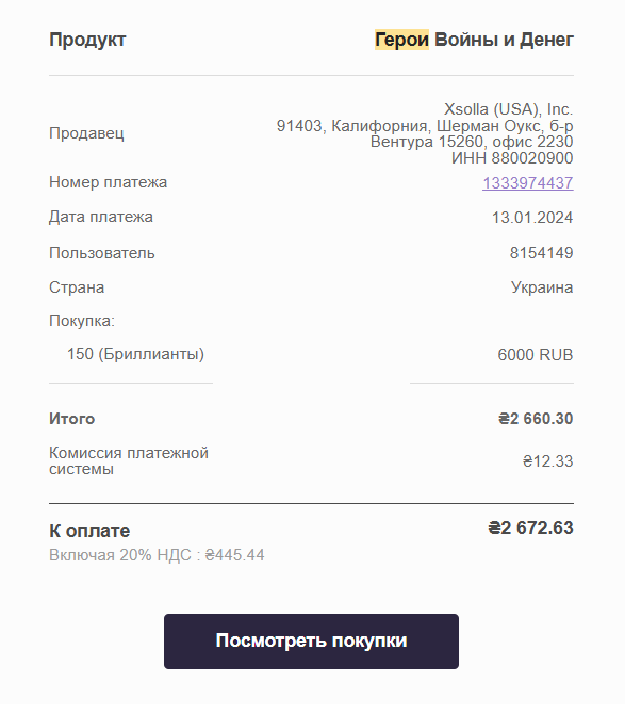This screenshot has height=704, width=625.
Task: Click payment system fee ₴12.33
Action: pyautogui.click(x=548, y=461)
